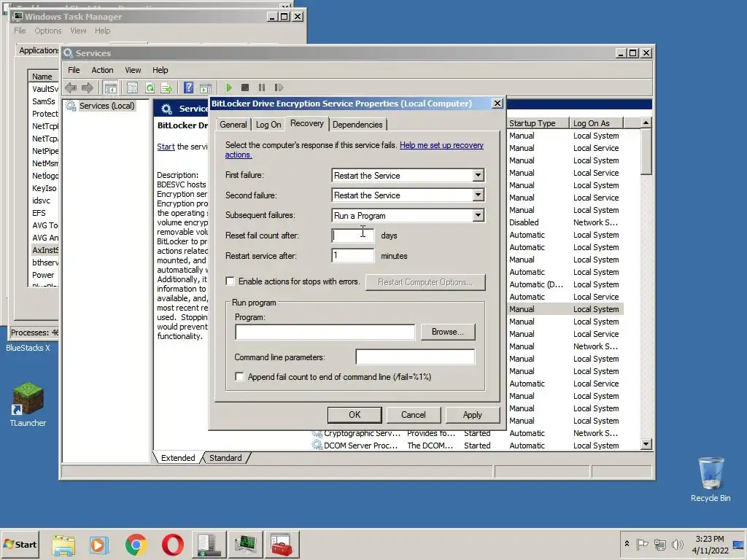
Task: Pause the service using the pause icon
Action: [262, 87]
